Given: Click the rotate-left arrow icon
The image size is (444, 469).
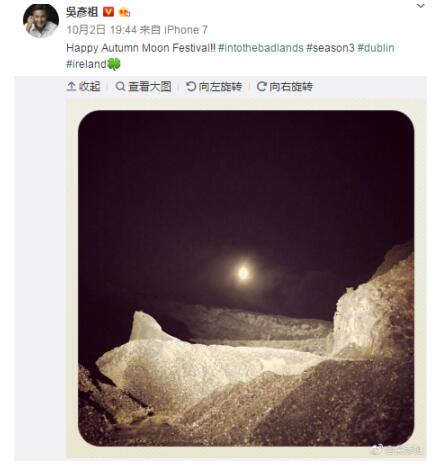Looking at the screenshot, I should point(191,87).
